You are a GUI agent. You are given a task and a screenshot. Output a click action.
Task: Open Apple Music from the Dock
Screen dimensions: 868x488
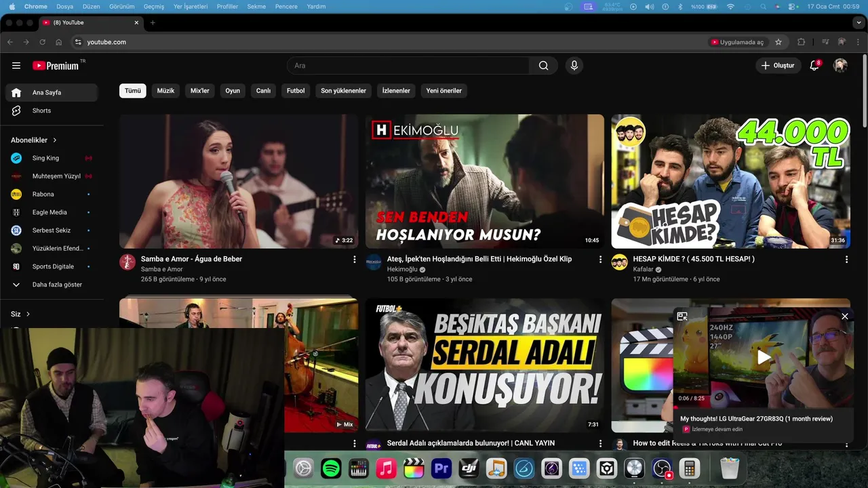(x=386, y=468)
